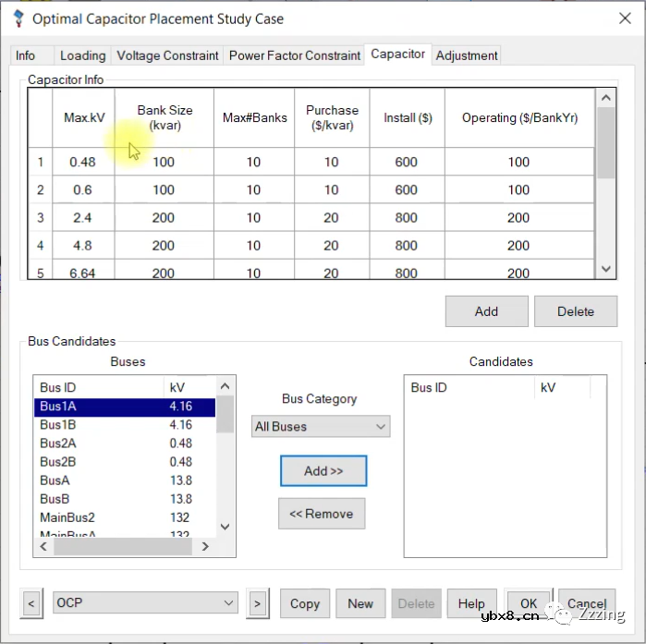Screen dimensions: 646x644
Task: Click the << Remove button
Action: tap(322, 514)
